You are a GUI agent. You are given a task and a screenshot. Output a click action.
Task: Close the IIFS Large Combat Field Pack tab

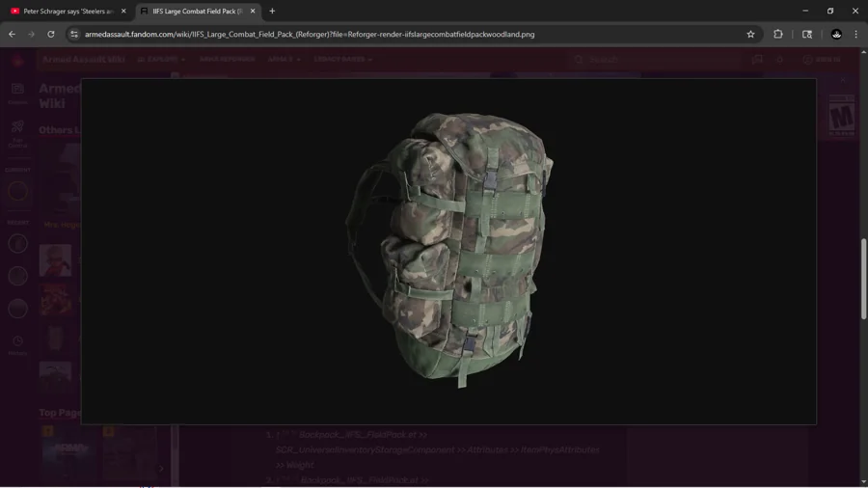253,11
